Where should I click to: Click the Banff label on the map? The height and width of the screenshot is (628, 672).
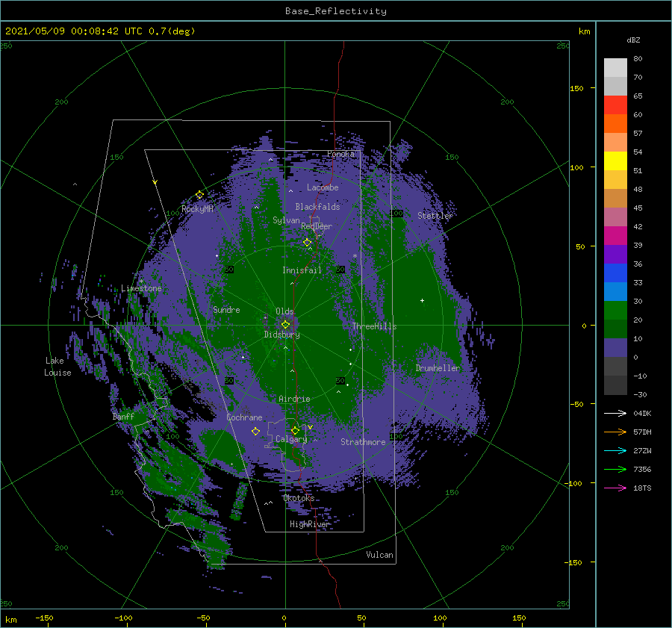click(x=123, y=417)
